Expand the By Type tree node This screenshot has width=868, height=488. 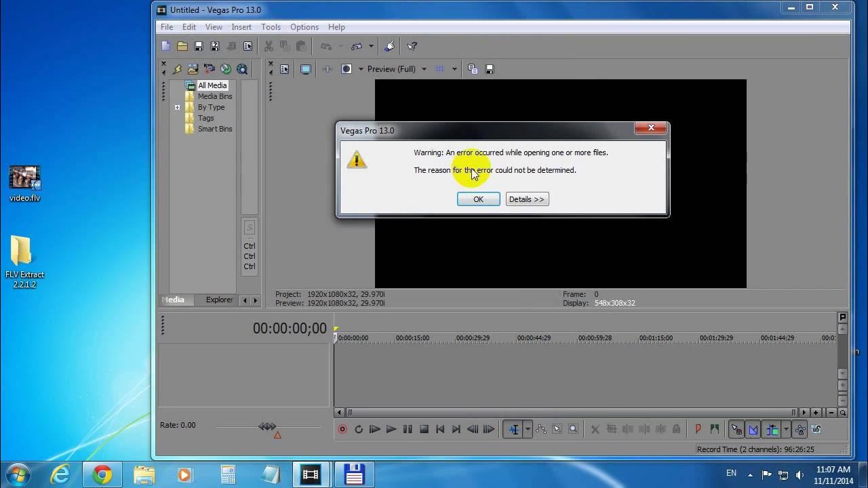point(178,107)
